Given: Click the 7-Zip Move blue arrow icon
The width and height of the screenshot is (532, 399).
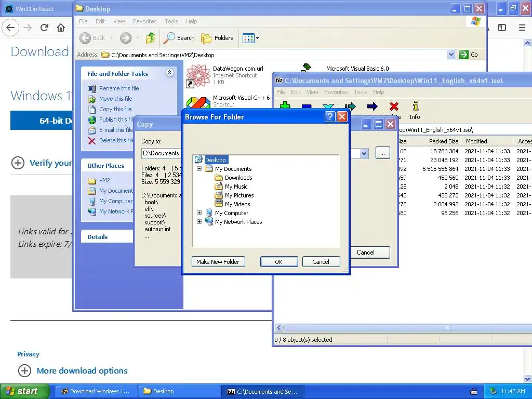Looking at the screenshot, I should pos(372,107).
